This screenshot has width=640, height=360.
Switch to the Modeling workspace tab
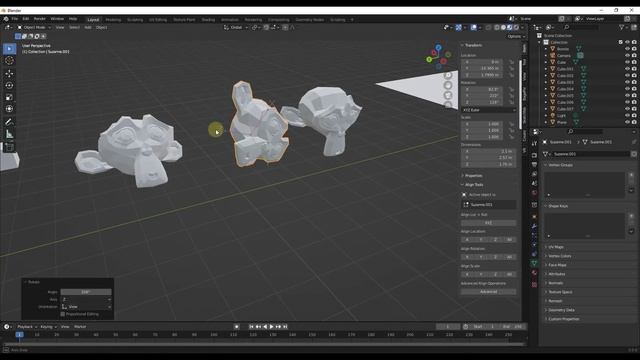(113, 20)
